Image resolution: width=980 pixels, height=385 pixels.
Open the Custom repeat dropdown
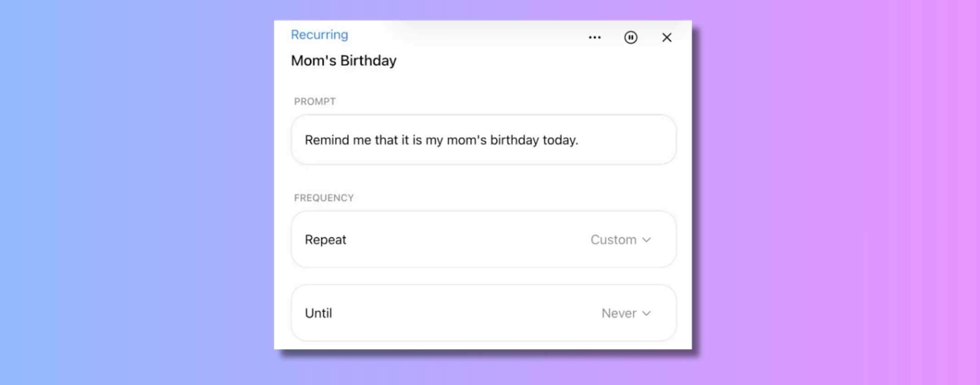pyautogui.click(x=621, y=240)
